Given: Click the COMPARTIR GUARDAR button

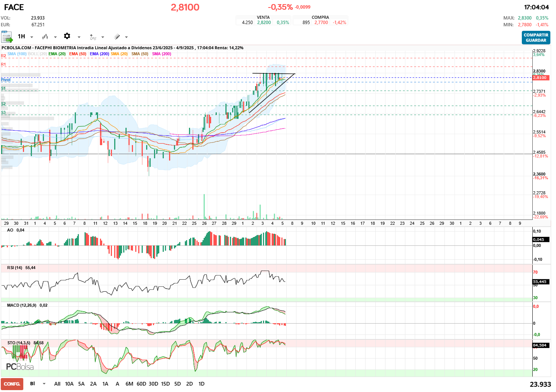Looking at the screenshot, I should pos(536,38).
